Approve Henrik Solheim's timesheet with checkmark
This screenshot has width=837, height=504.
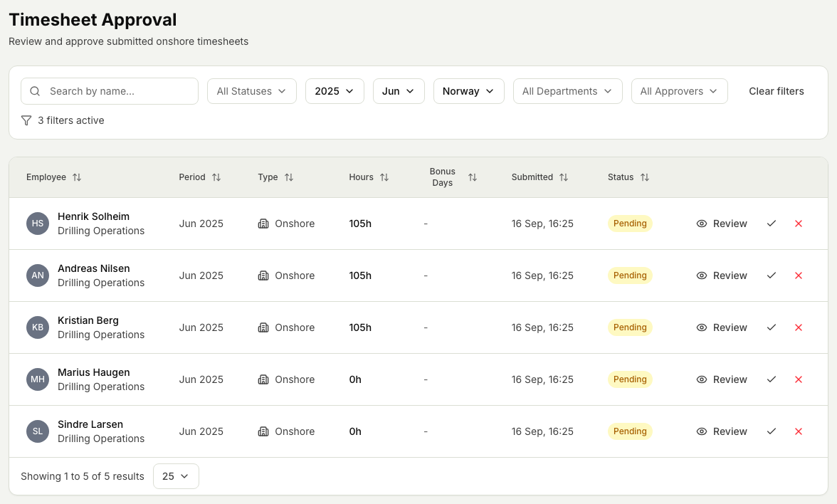tap(772, 224)
